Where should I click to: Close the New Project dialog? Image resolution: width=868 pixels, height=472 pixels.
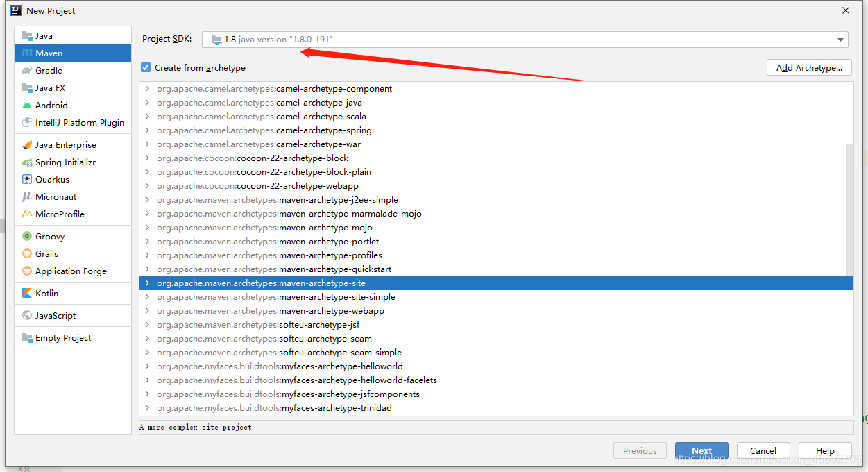click(x=846, y=10)
